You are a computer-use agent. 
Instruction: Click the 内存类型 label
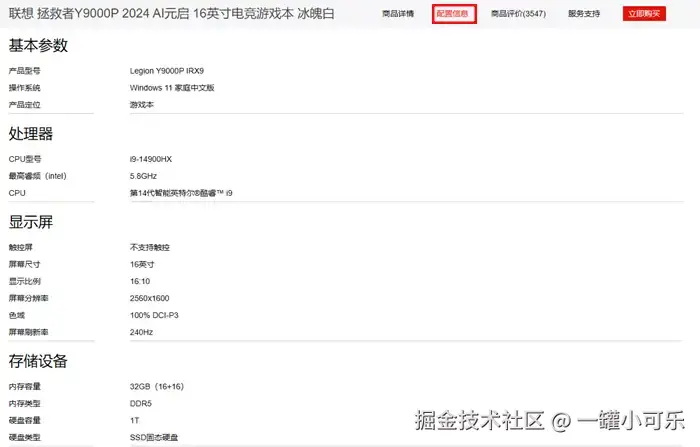(x=25, y=403)
